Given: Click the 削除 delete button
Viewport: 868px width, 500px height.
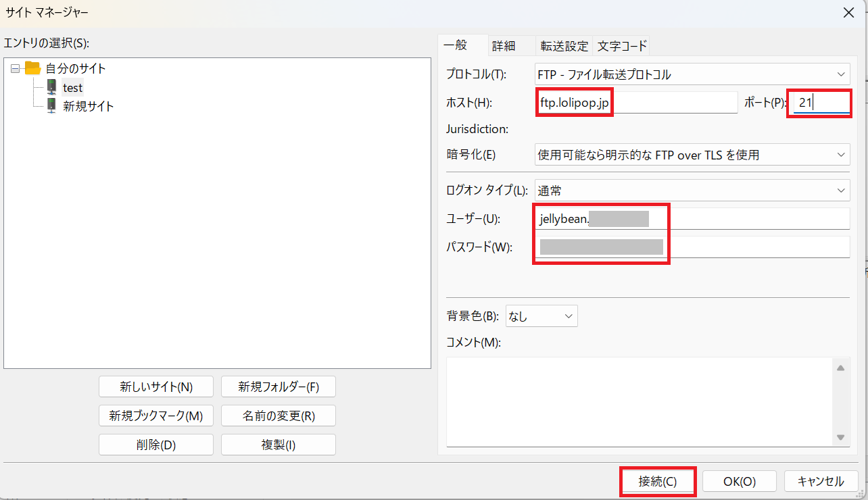Looking at the screenshot, I should point(156,445).
